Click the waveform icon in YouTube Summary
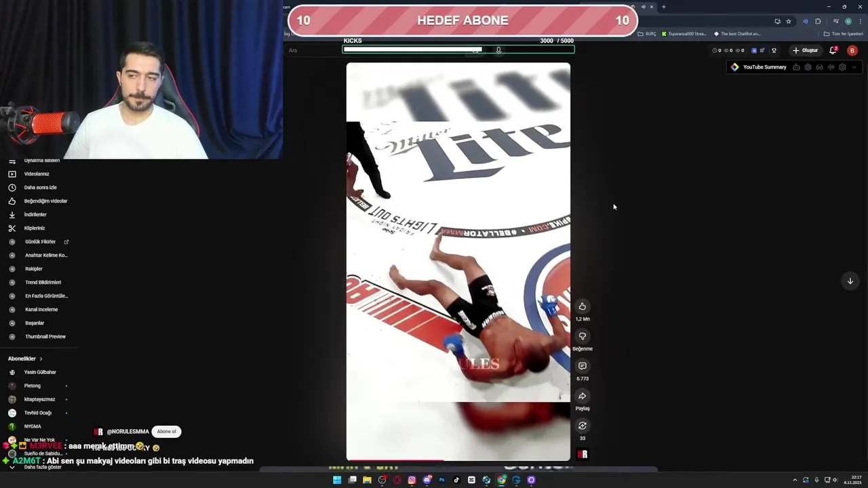Screen dimensions: 868x488 coord(831,67)
